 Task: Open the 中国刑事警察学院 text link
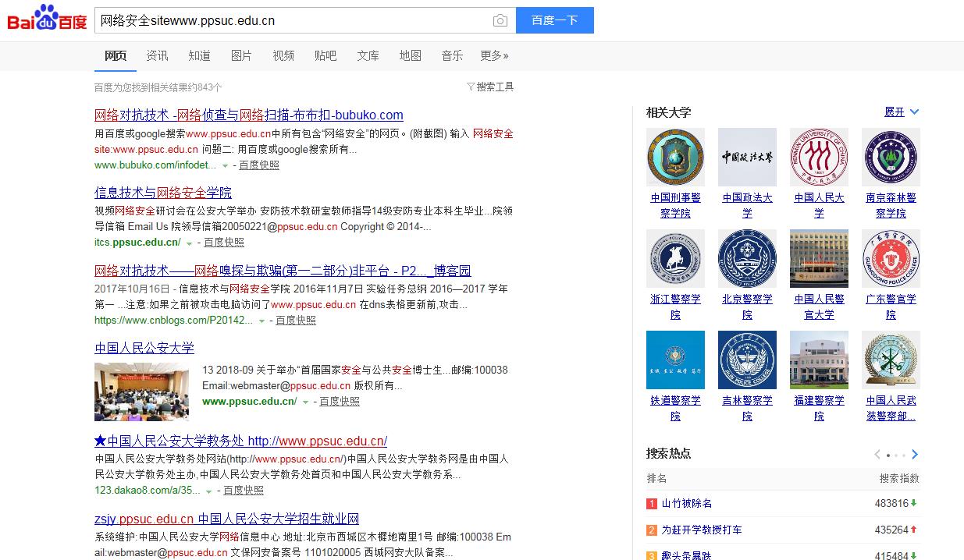point(675,206)
